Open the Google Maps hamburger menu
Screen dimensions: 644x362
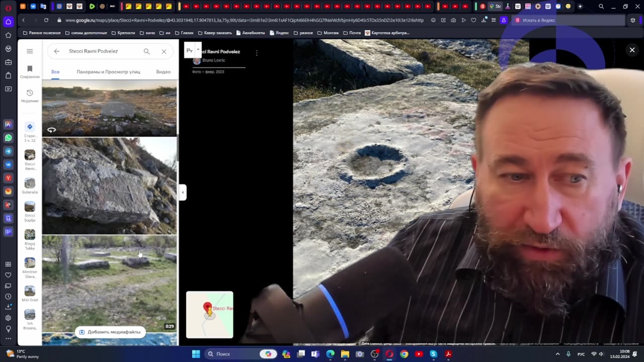click(x=30, y=51)
